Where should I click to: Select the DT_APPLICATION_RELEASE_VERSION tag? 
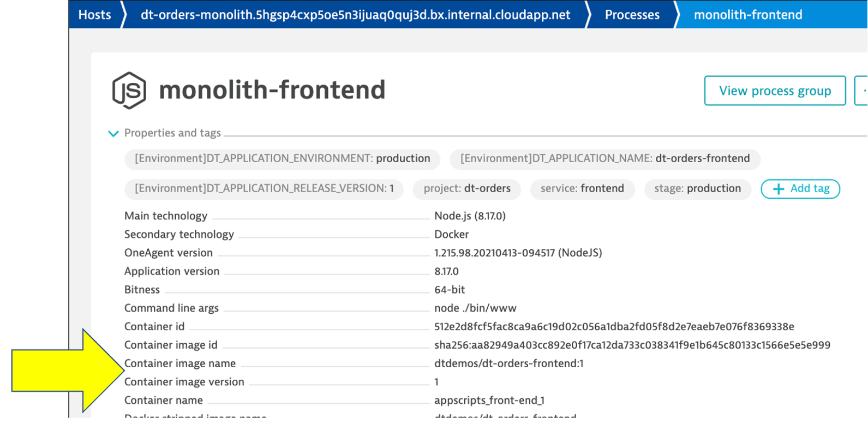264,189
